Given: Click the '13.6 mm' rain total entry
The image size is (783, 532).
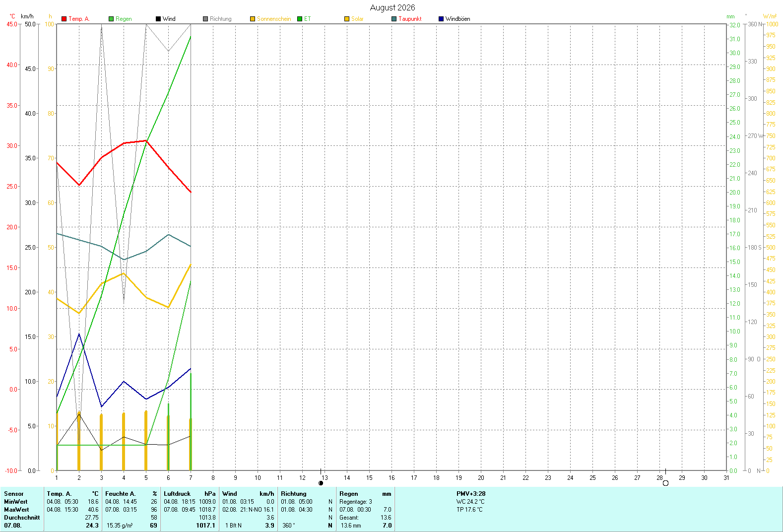Looking at the screenshot, I should click(x=351, y=526).
